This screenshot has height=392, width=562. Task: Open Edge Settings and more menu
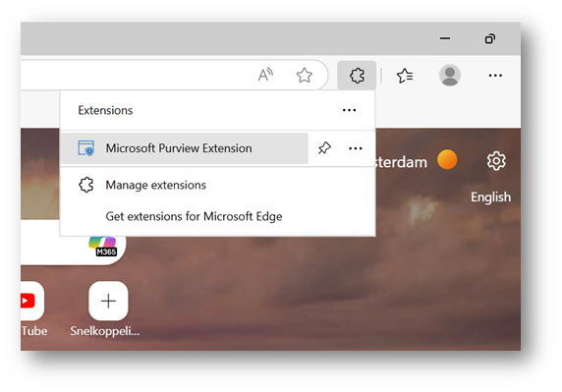495,76
